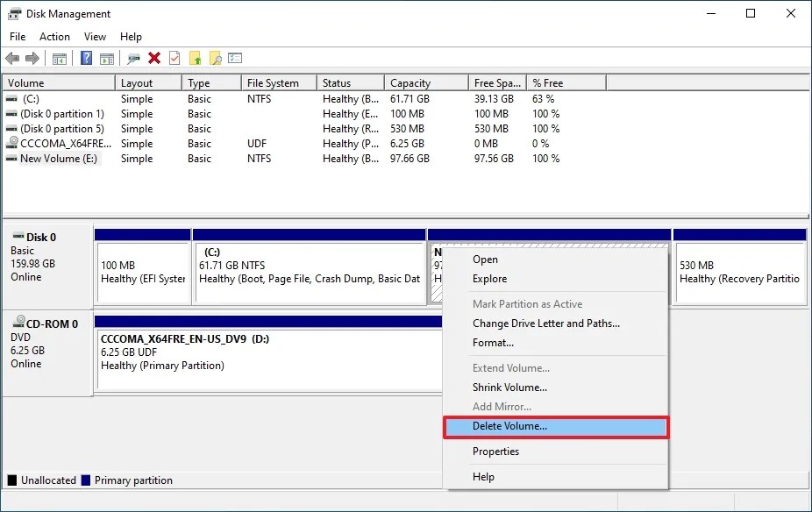This screenshot has height=512, width=812.
Task: Click the properties toolbar icon on far right
Action: [x=235, y=59]
